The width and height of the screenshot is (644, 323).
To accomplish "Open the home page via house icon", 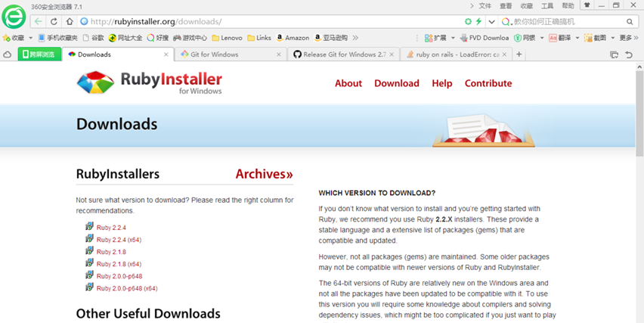I will [70, 21].
